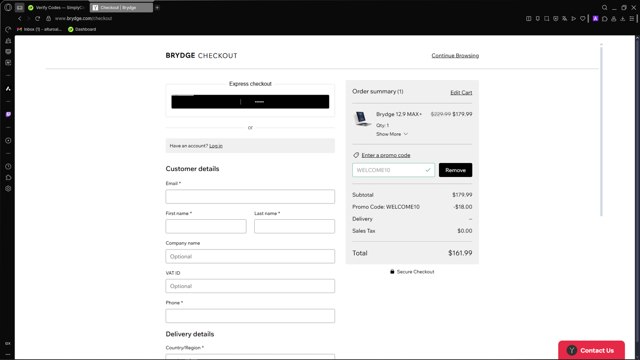Go back with the browser back arrow
640x360 pixels.
[x=19, y=18]
